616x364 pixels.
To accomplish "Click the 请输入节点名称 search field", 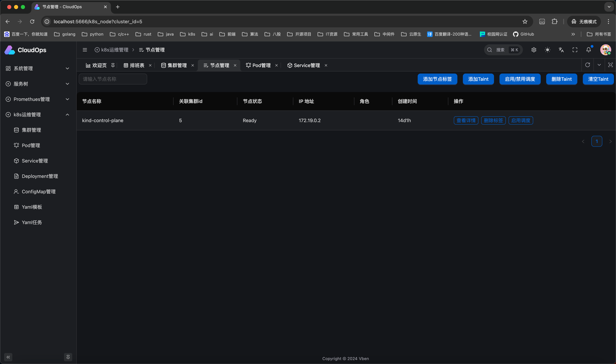I will [113, 79].
